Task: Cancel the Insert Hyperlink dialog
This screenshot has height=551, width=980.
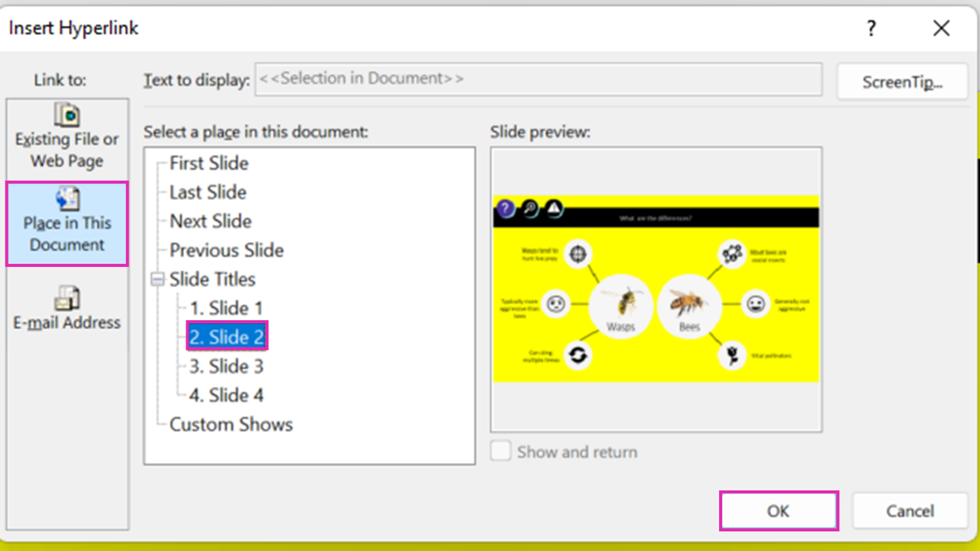Action: pyautogui.click(x=910, y=511)
